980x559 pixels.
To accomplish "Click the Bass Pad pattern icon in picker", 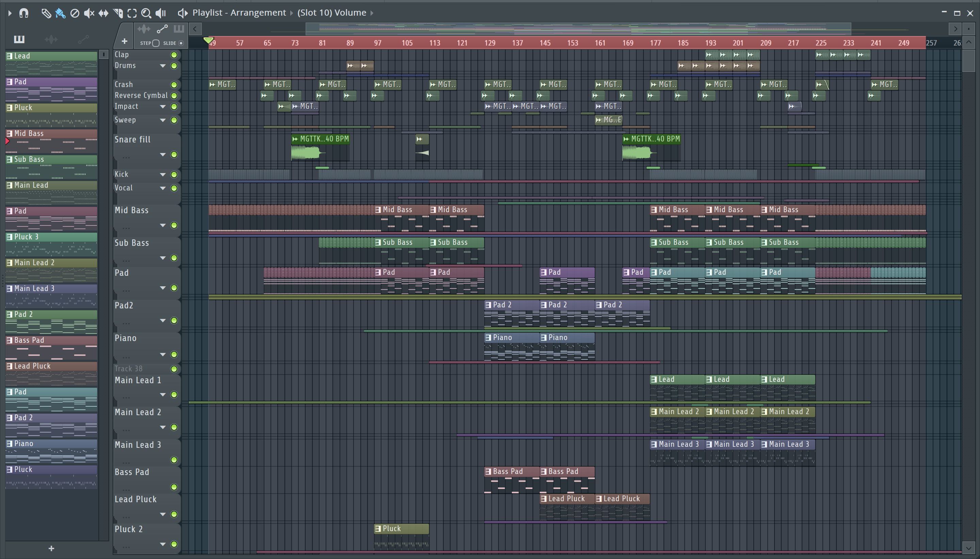I will [9, 340].
